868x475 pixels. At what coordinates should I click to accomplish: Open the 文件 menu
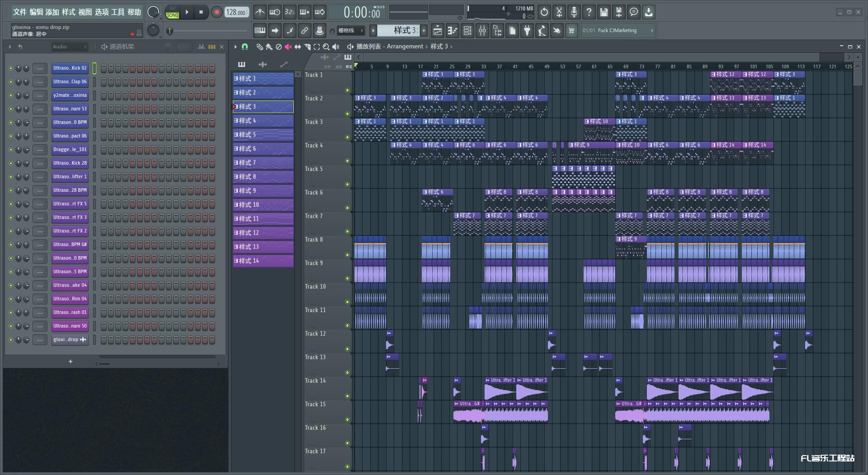pyautogui.click(x=19, y=12)
